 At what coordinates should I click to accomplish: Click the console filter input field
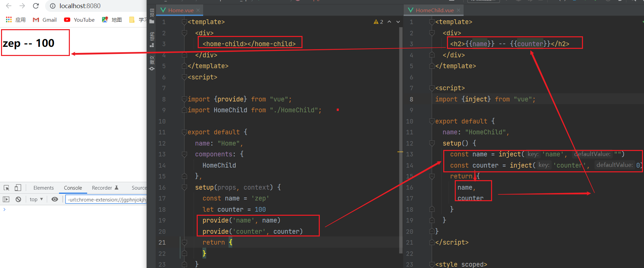(x=106, y=199)
